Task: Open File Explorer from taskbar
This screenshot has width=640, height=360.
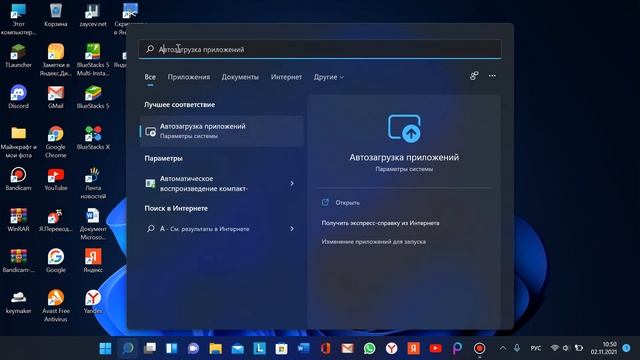Action: pos(216,348)
